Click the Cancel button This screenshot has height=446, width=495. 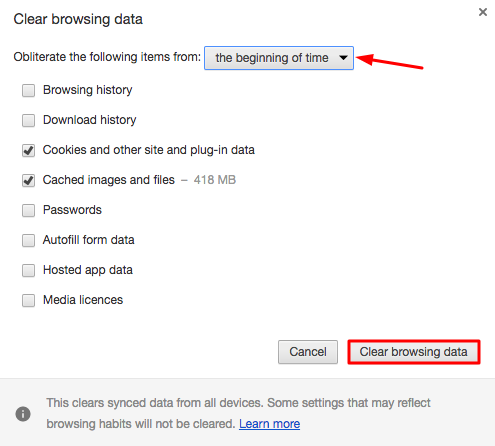point(308,352)
